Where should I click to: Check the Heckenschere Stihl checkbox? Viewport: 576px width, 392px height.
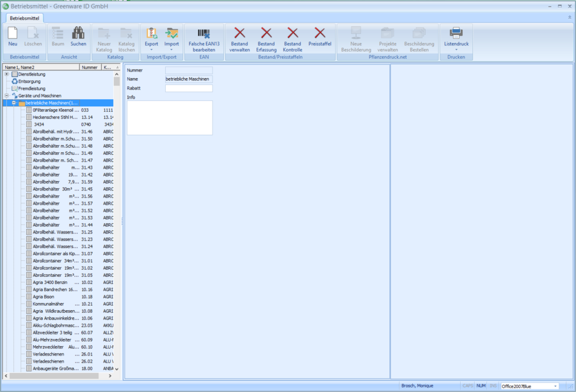[x=29, y=117]
